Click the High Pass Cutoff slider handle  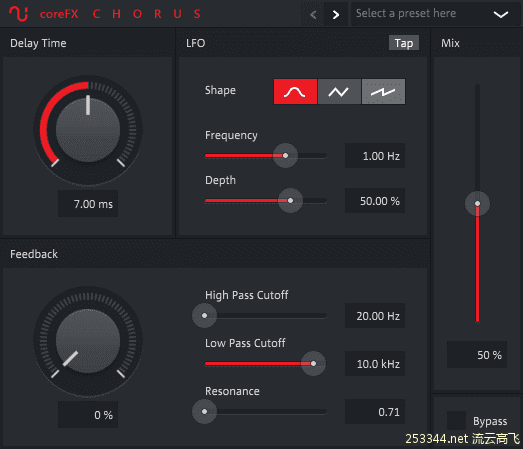coord(204,315)
